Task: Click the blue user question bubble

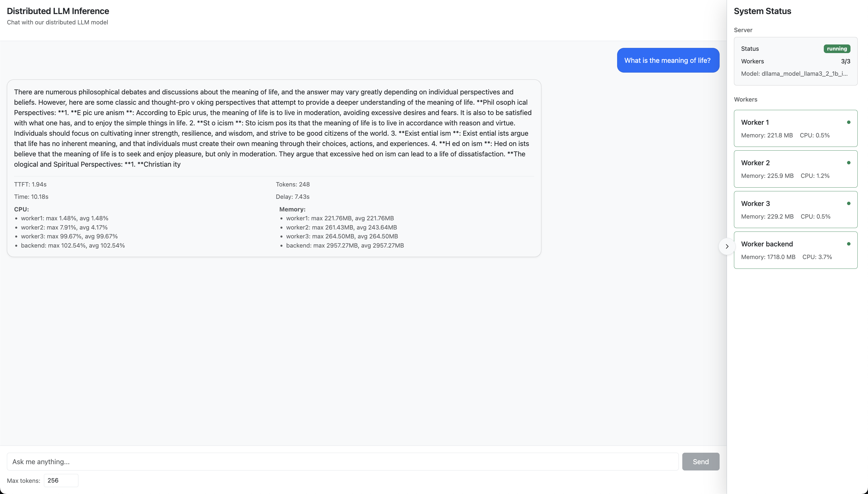Action: [668, 61]
